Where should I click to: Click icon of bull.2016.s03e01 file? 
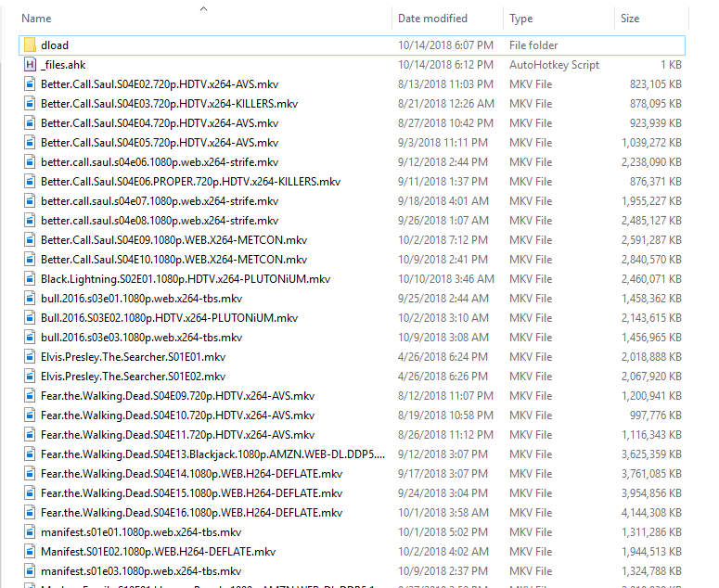coord(30,299)
